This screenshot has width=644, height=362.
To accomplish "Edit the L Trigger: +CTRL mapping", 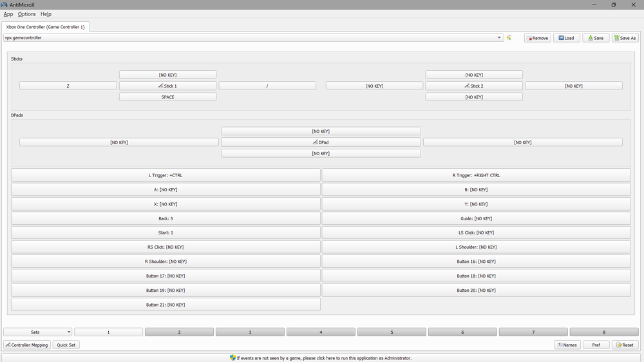I will 166,175.
